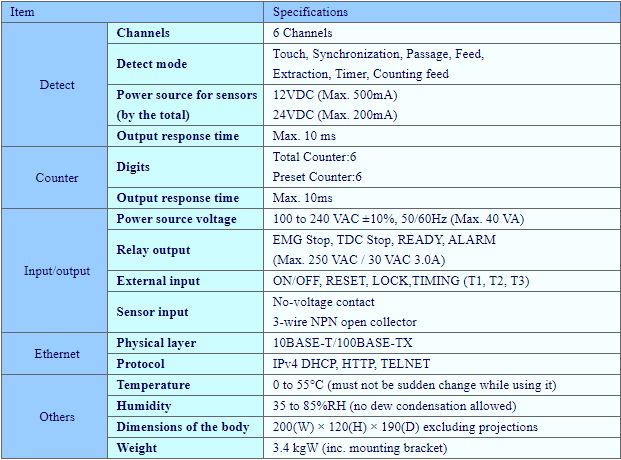This screenshot has width=621, height=460.
Task: Click the 12VDC (Max. 500mA) text
Action: (x=334, y=95)
